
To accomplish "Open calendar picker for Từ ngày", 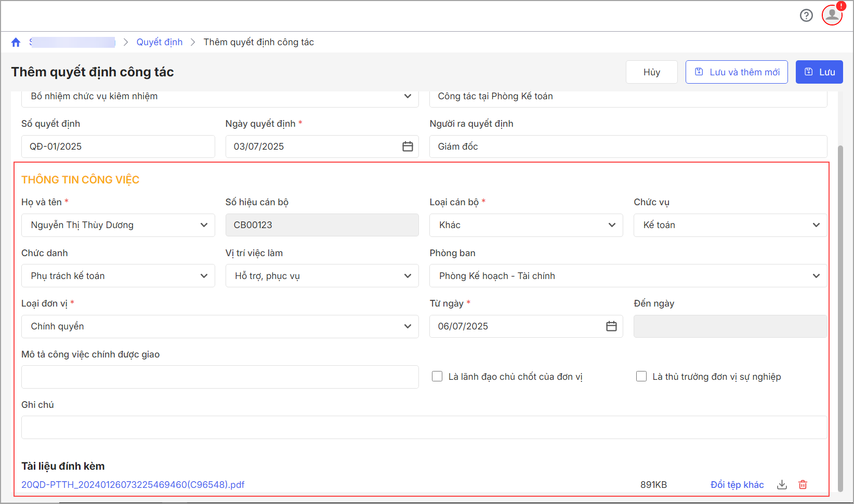I will pos(611,326).
